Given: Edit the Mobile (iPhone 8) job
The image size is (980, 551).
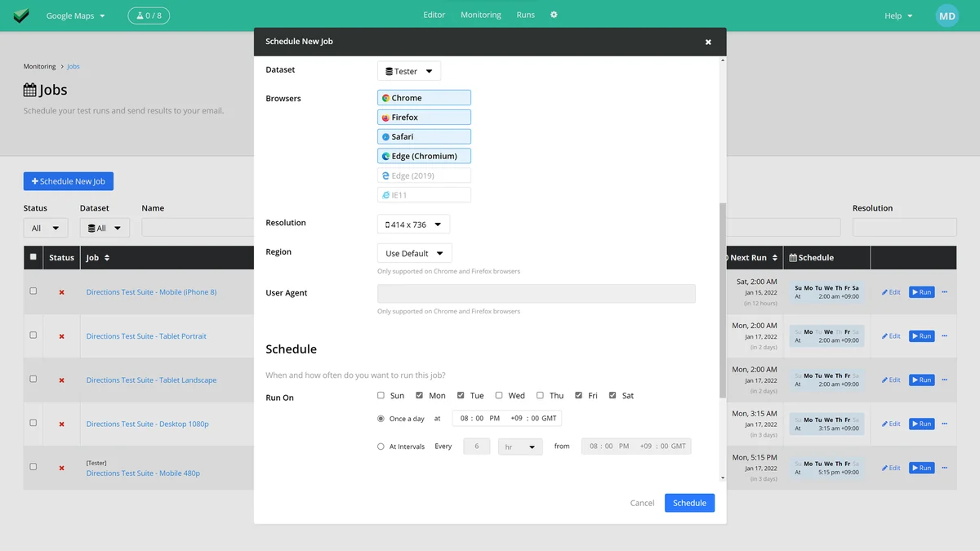Looking at the screenshot, I should [891, 292].
